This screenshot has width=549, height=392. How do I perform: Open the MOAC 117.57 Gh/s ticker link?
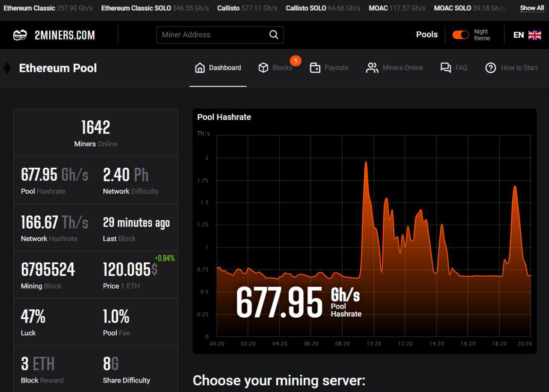pos(397,8)
